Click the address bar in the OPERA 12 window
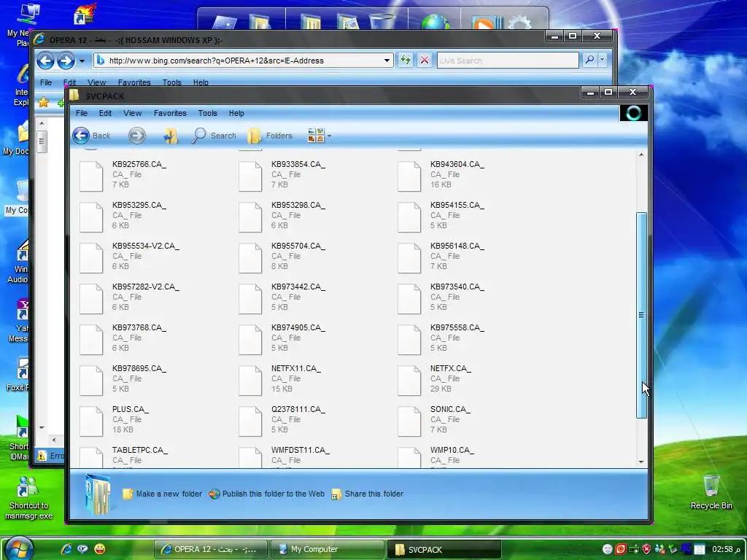 point(243,61)
